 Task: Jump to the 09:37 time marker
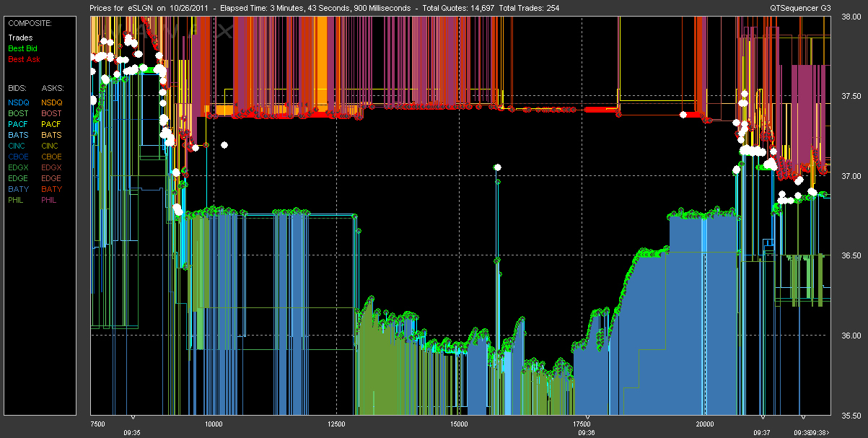tap(762, 432)
